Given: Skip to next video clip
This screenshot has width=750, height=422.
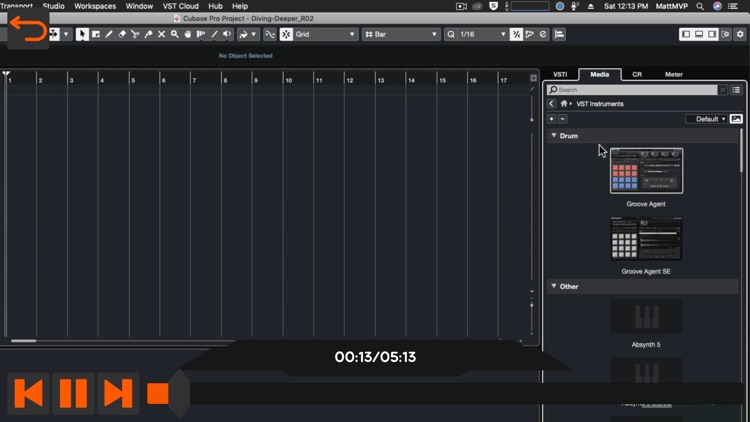Looking at the screenshot, I should point(118,393).
